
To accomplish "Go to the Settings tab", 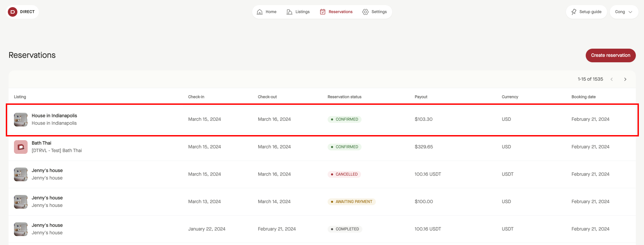I will coord(374,12).
